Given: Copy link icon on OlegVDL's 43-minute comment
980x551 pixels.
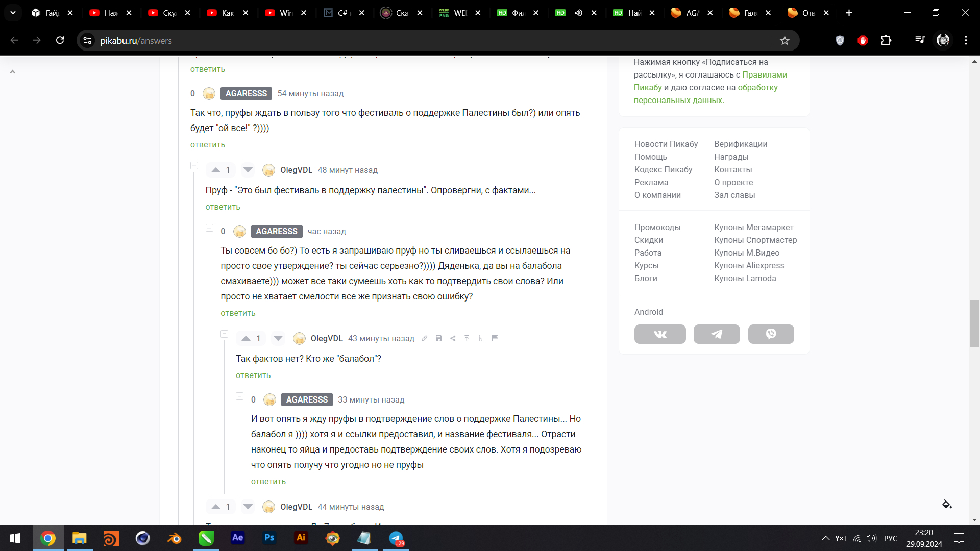Looking at the screenshot, I should [x=424, y=338].
